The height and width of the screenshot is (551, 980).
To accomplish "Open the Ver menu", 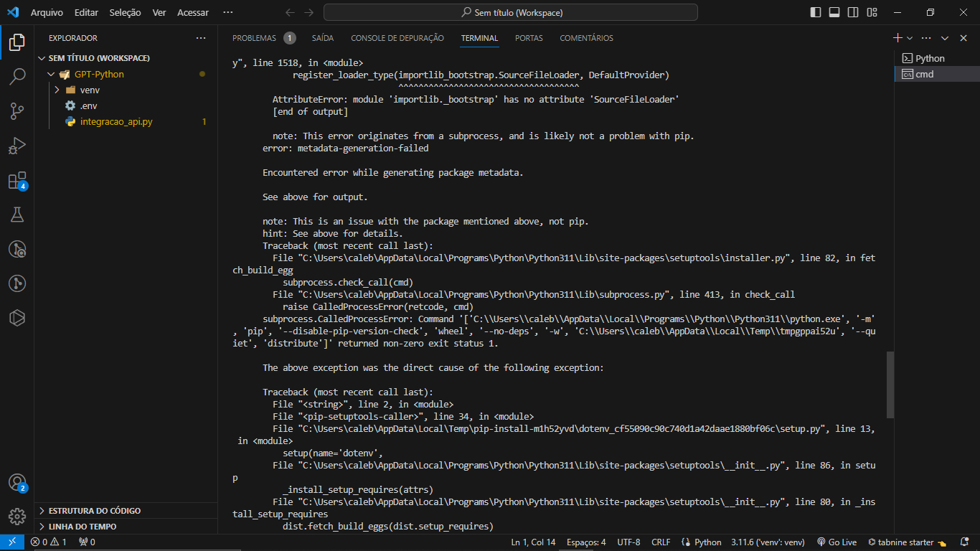I will click(159, 12).
